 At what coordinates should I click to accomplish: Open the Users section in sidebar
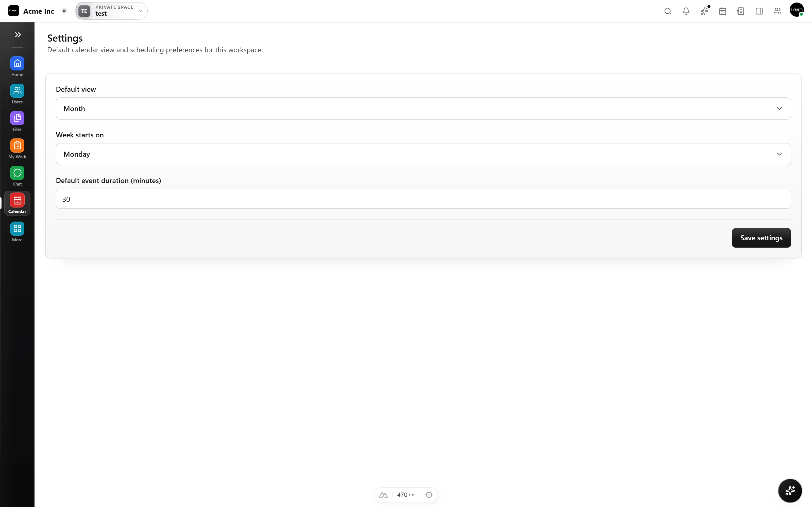17,94
